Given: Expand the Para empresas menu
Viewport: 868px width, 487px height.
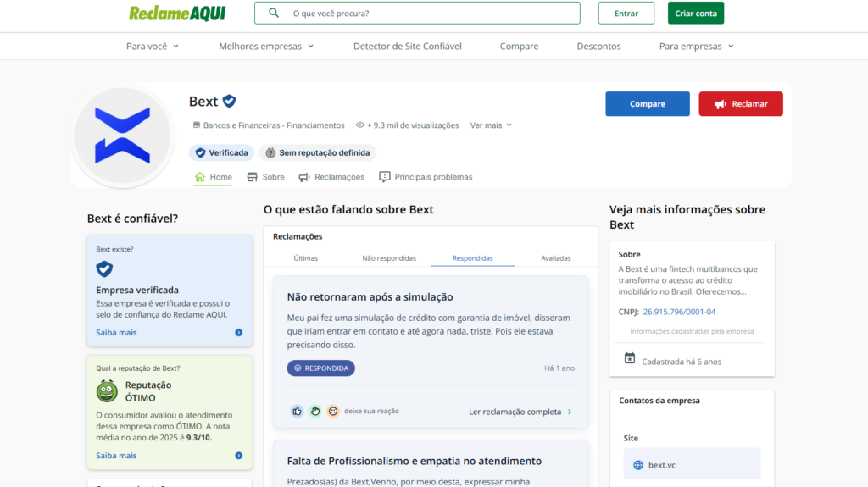Looking at the screenshot, I should tap(697, 47).
